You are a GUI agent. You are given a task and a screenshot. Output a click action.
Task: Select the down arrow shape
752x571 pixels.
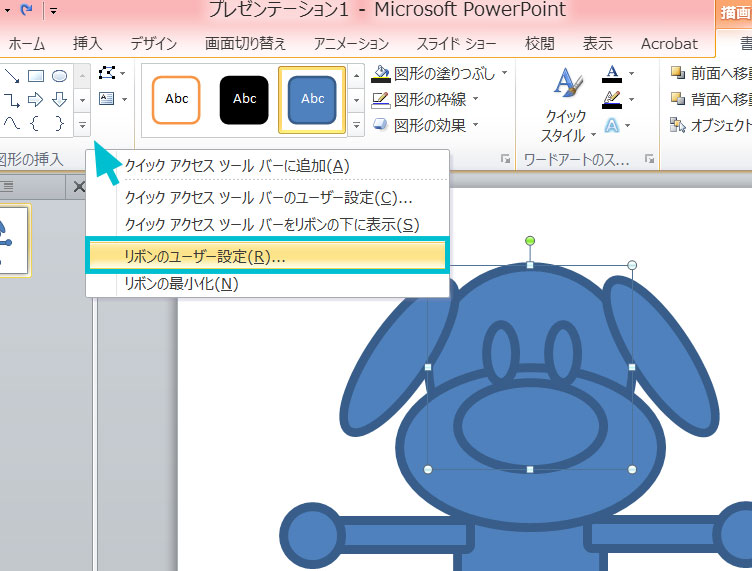59,100
